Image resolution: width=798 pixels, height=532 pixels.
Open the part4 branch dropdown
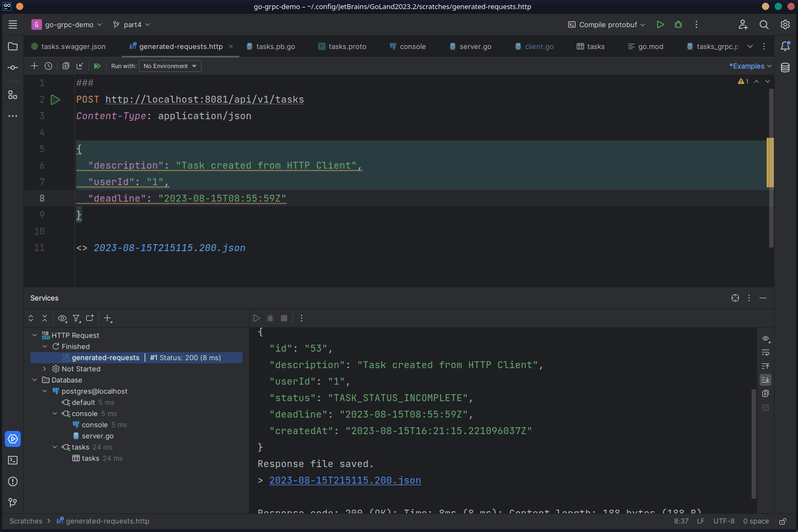pyautogui.click(x=132, y=24)
